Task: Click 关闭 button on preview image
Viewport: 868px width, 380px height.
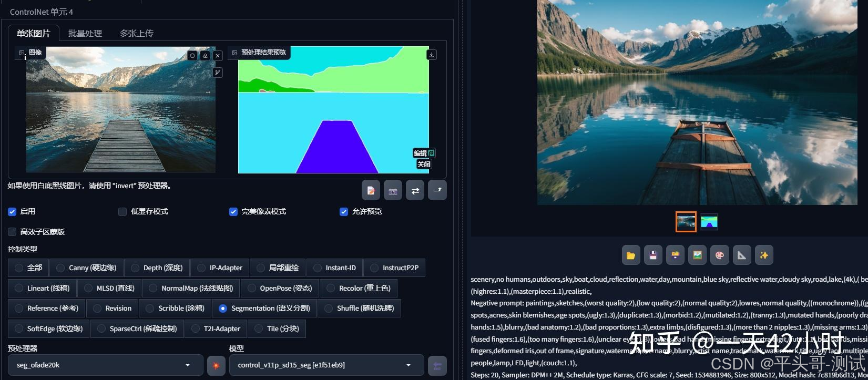Action: point(424,164)
